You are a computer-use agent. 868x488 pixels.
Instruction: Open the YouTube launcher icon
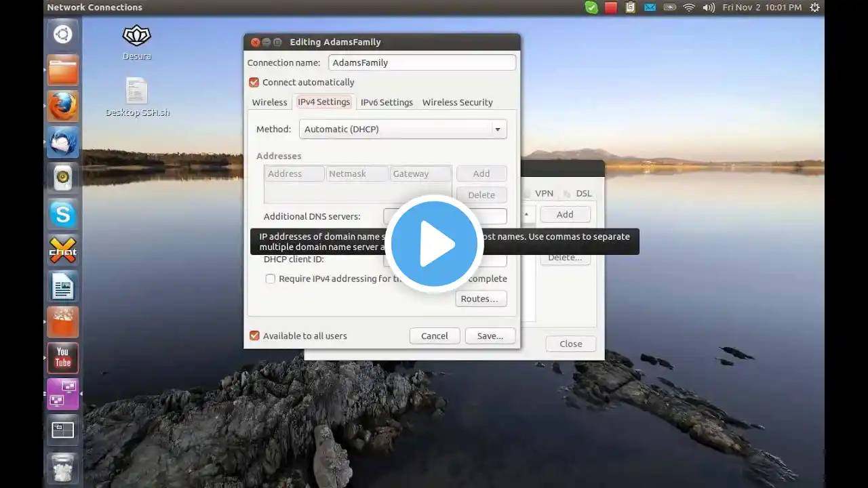[63, 358]
